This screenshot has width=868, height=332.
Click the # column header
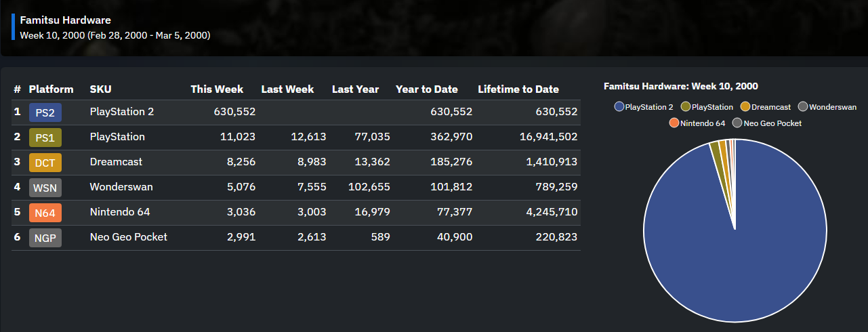click(x=17, y=89)
